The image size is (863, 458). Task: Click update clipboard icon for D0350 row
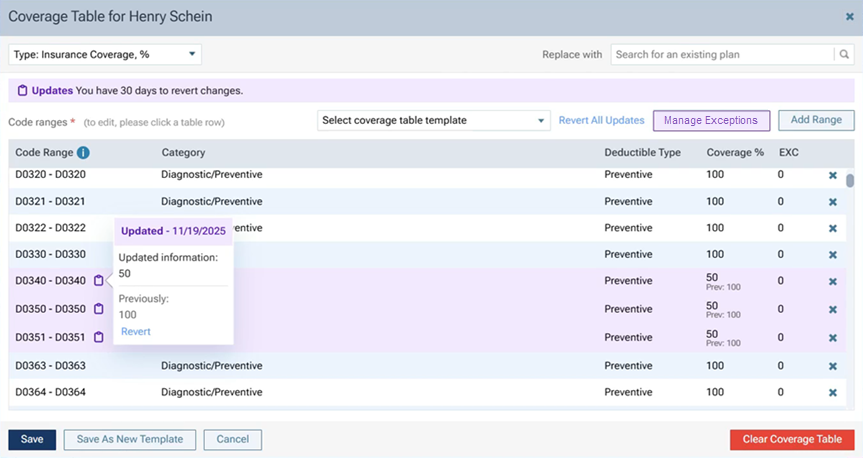[99, 309]
